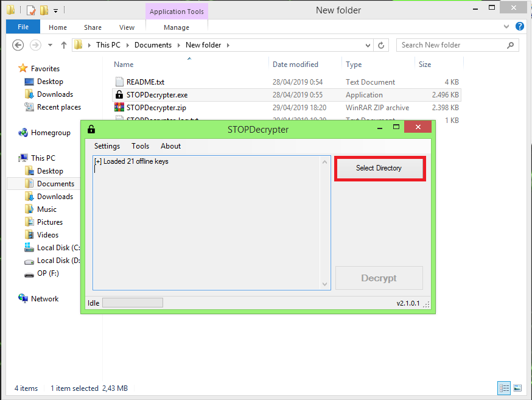Image resolution: width=532 pixels, height=400 pixels.
Task: Click the disabled Decrypt button
Action: click(379, 278)
